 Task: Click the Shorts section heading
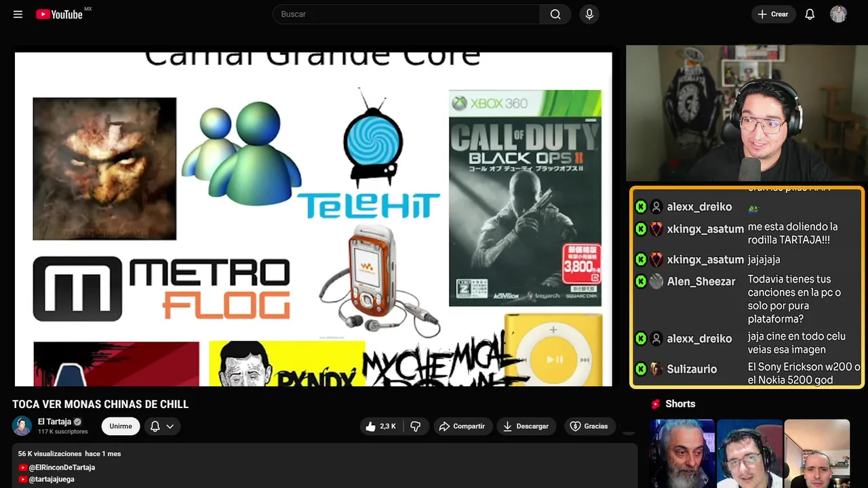click(680, 404)
